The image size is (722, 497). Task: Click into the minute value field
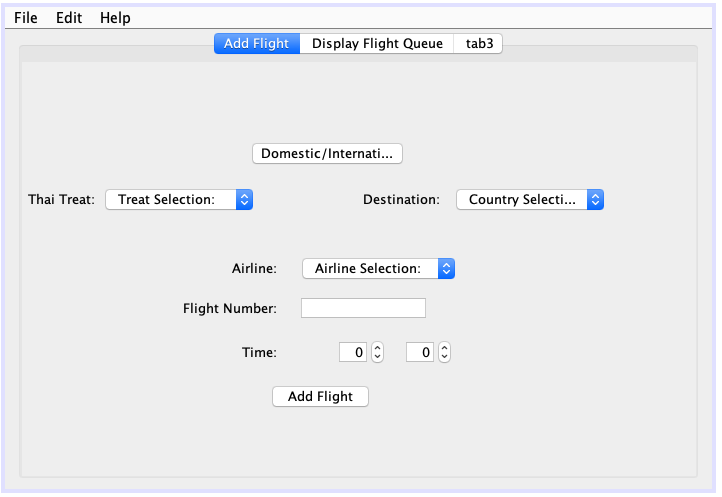tap(420, 352)
